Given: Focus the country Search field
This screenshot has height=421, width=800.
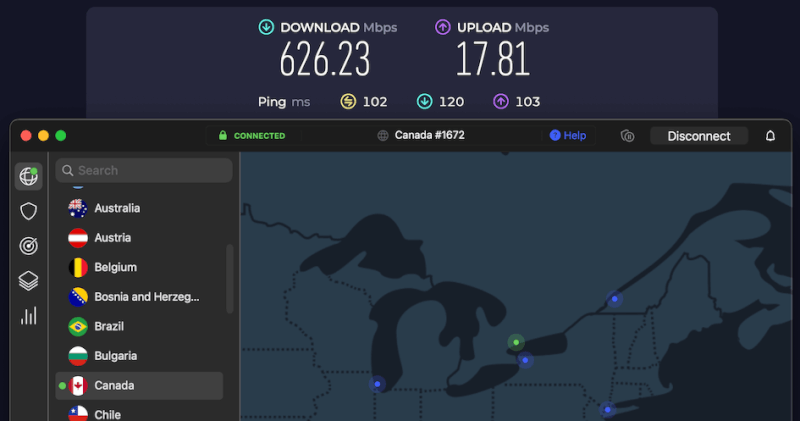Looking at the screenshot, I should pos(144,170).
